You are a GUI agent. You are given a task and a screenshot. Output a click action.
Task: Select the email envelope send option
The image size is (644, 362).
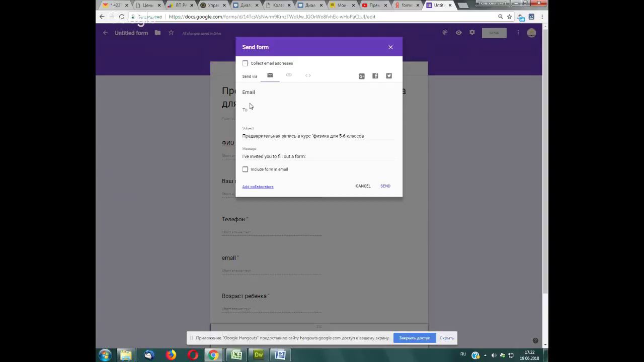click(270, 75)
